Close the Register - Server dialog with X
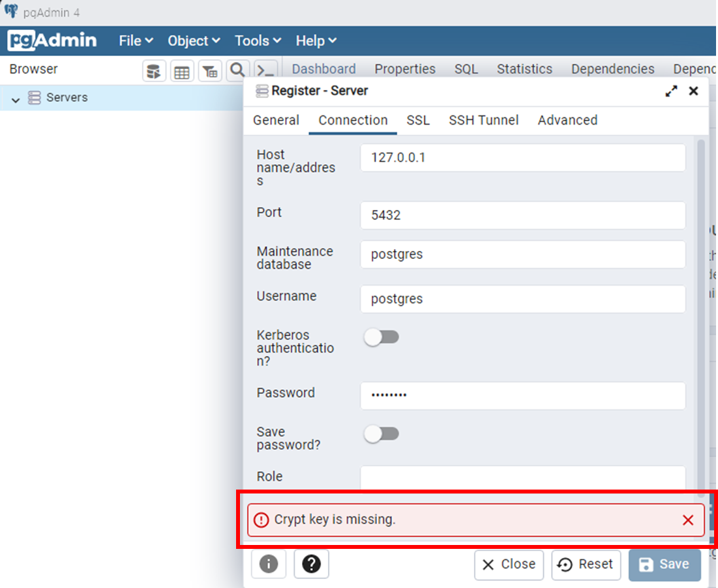 pyautogui.click(x=693, y=91)
